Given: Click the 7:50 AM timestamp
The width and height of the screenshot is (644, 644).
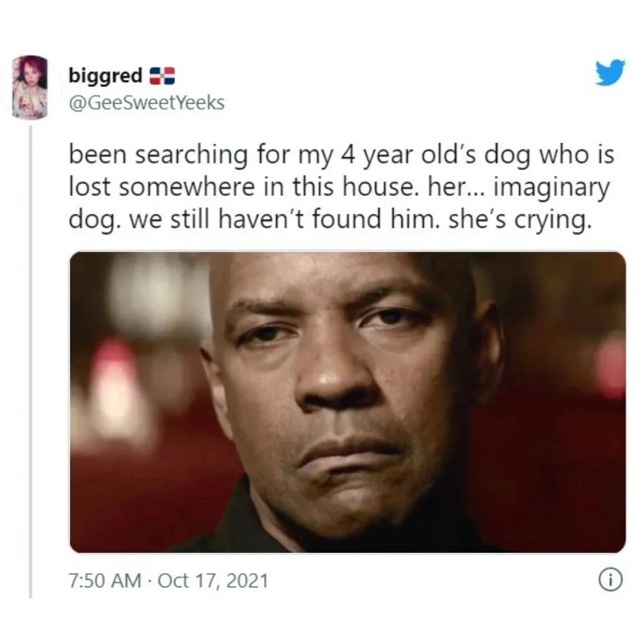Looking at the screenshot, I should pos(105,581).
